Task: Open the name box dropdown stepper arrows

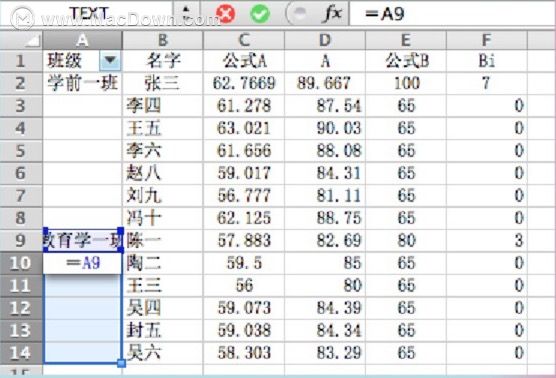Action: click(x=187, y=13)
